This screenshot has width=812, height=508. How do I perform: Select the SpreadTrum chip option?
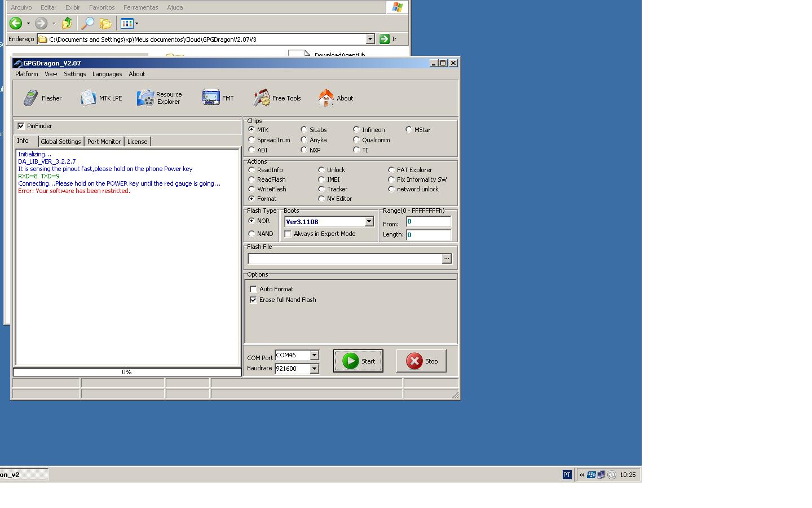[x=251, y=140]
